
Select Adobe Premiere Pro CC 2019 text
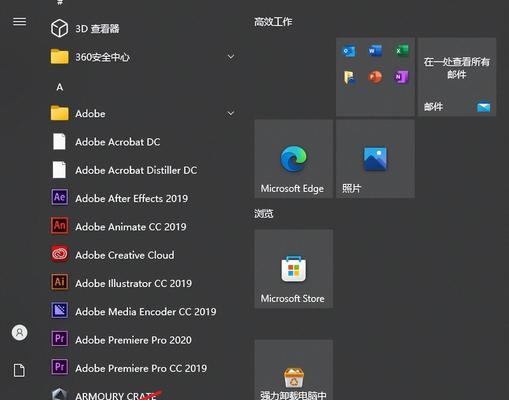(141, 369)
